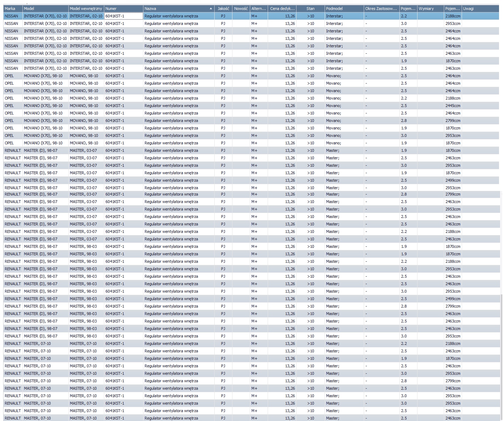Click the Model wewnętrzny column header
This screenshot has height=421, width=504.
tap(86, 9)
